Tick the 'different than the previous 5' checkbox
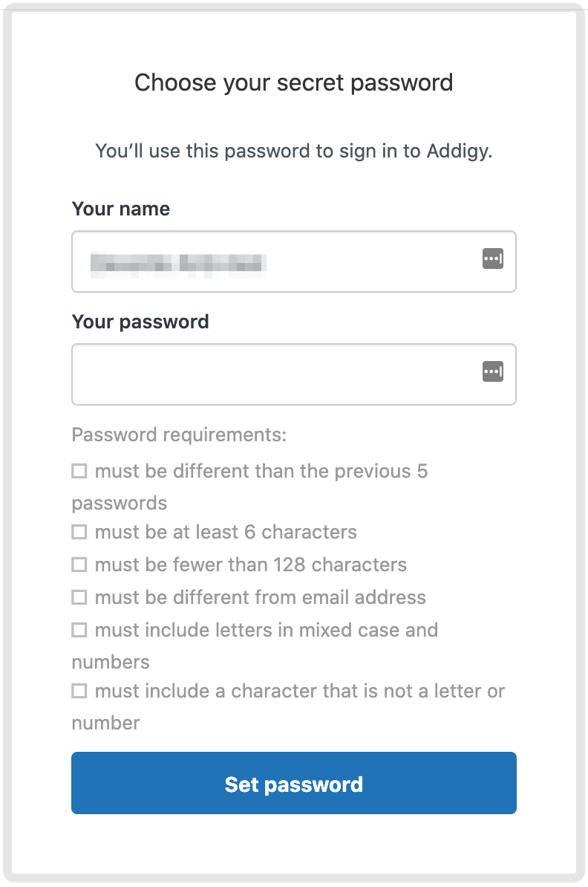This screenshot has height=887, width=588. [79, 471]
